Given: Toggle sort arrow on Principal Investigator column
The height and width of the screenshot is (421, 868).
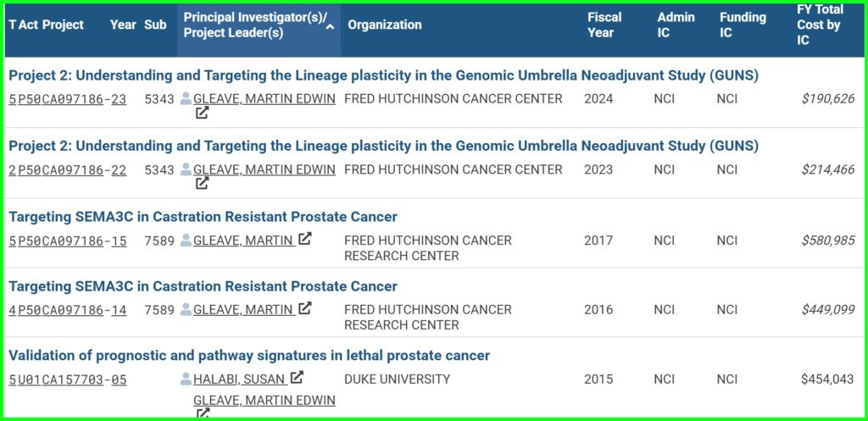Looking at the screenshot, I should point(330,26).
